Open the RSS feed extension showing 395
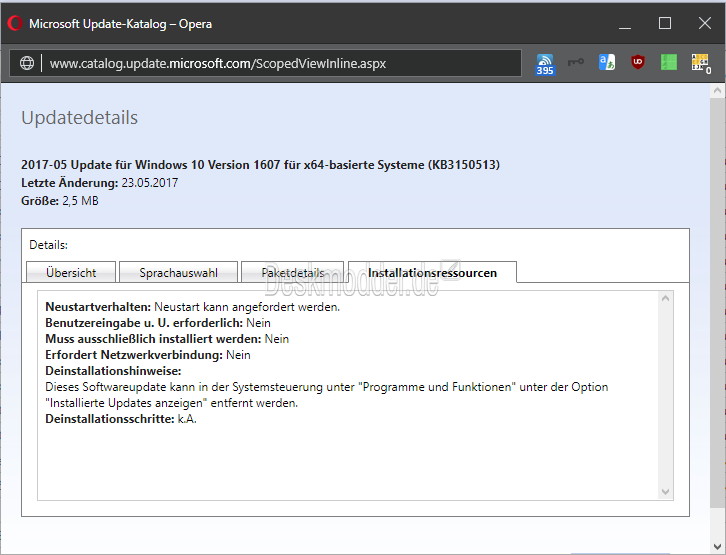Image resolution: width=726 pixels, height=555 pixels. coord(545,64)
